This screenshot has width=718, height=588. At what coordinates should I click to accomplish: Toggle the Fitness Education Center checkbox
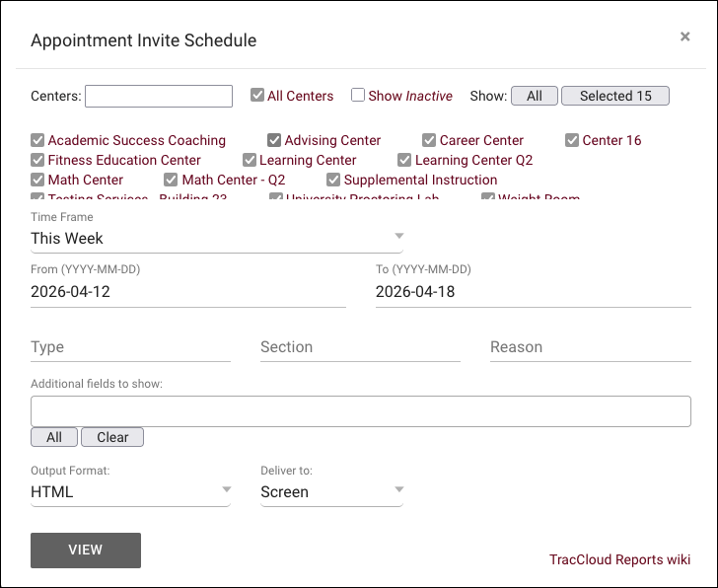pos(37,160)
